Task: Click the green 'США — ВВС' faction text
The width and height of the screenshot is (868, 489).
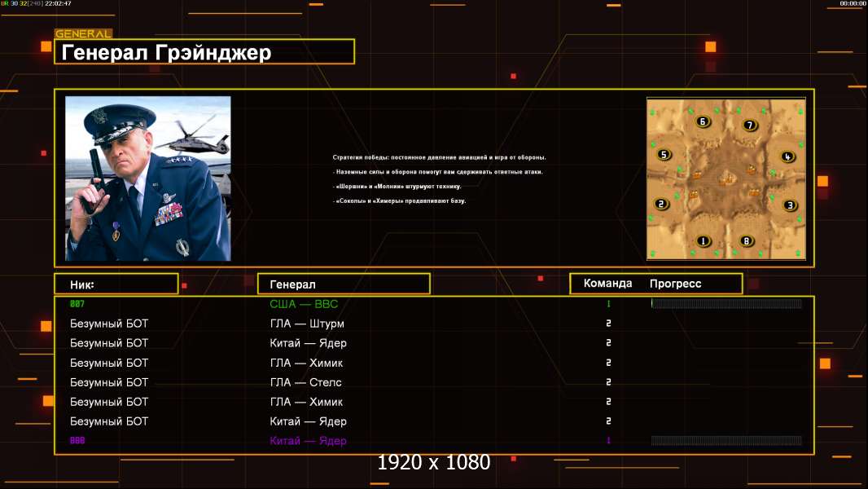Action: coord(304,304)
